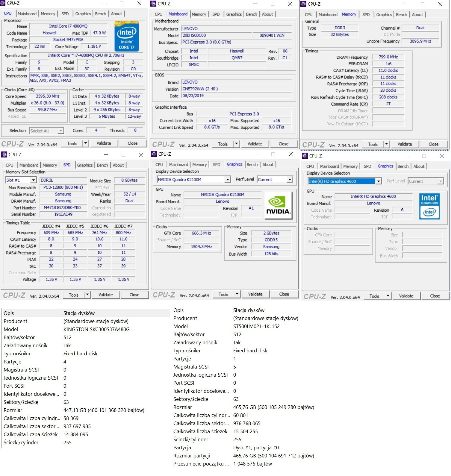
Task: Click CPU-Z title icon in Memory window
Action: [303, 4]
